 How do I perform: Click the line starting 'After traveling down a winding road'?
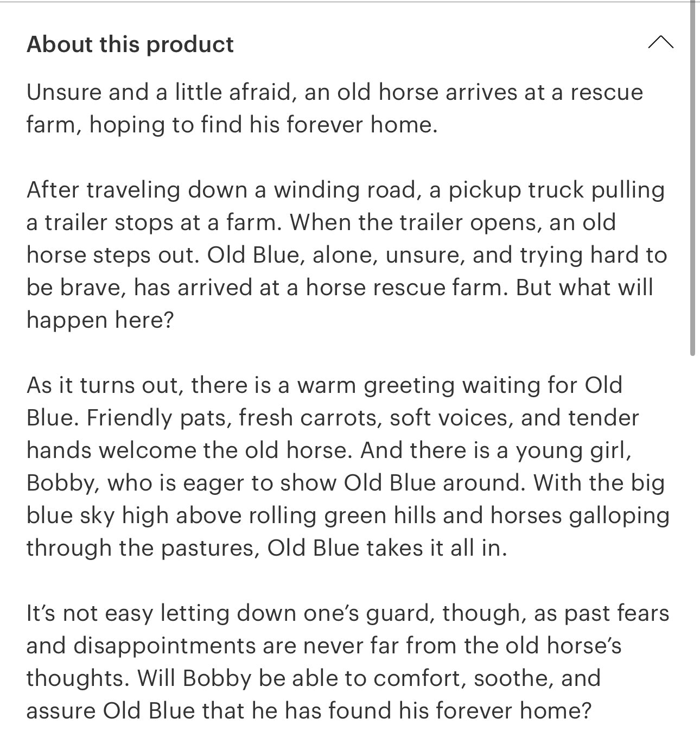pos(346,190)
